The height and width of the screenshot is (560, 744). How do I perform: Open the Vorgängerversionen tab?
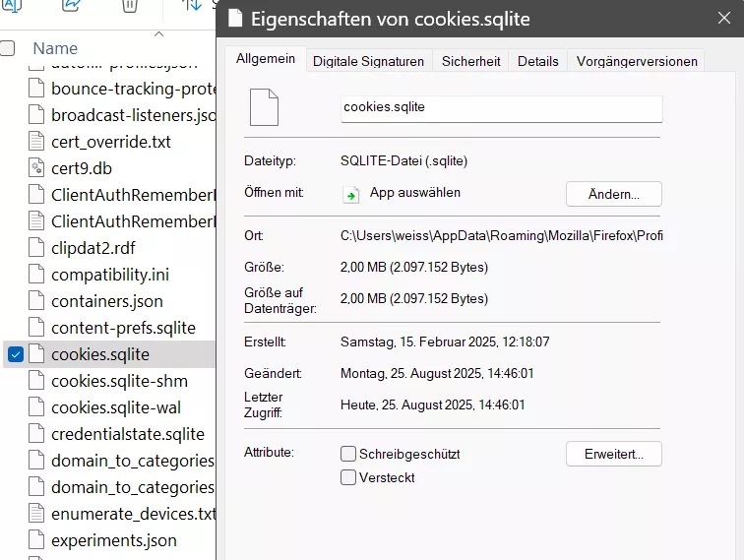[x=637, y=61]
